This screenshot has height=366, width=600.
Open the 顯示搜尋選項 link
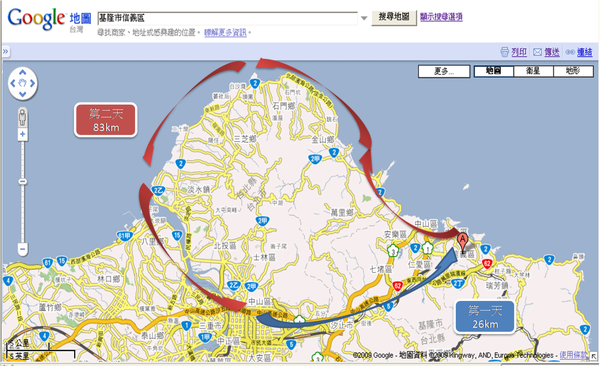[441, 17]
